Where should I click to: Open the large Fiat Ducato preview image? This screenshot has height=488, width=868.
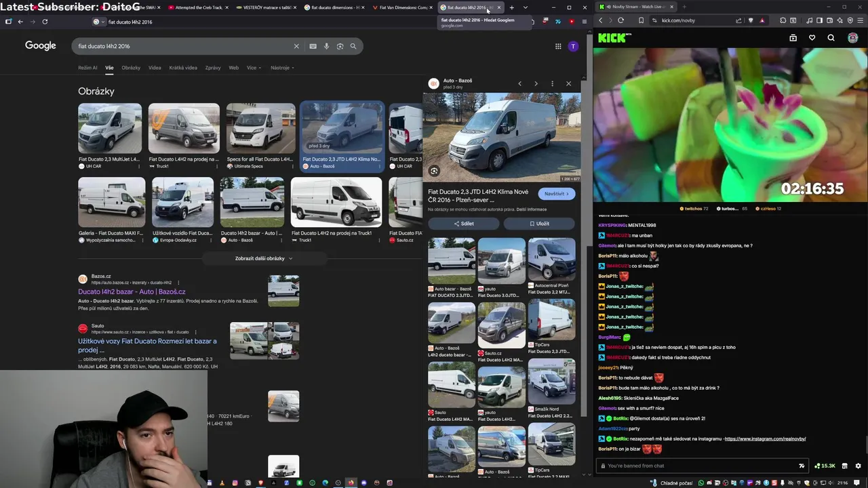[x=502, y=137]
